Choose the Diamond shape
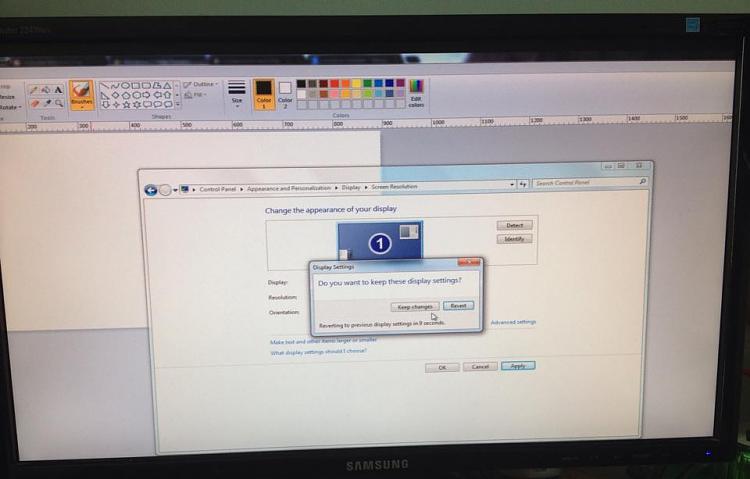This screenshot has width=750, height=479. 116,95
